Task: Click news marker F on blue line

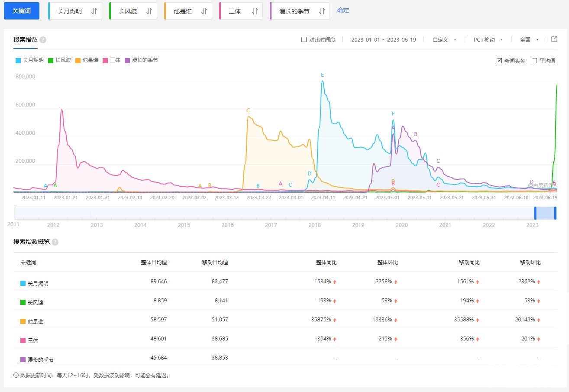Action: (393, 114)
